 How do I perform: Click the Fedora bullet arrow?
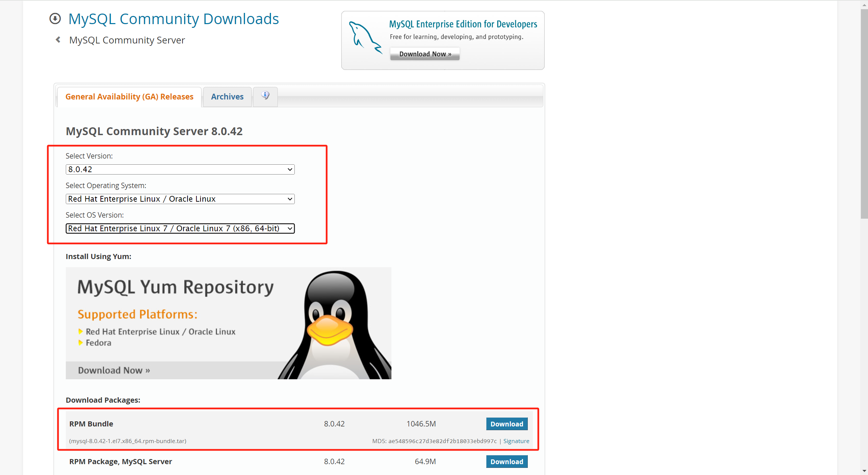coord(80,343)
